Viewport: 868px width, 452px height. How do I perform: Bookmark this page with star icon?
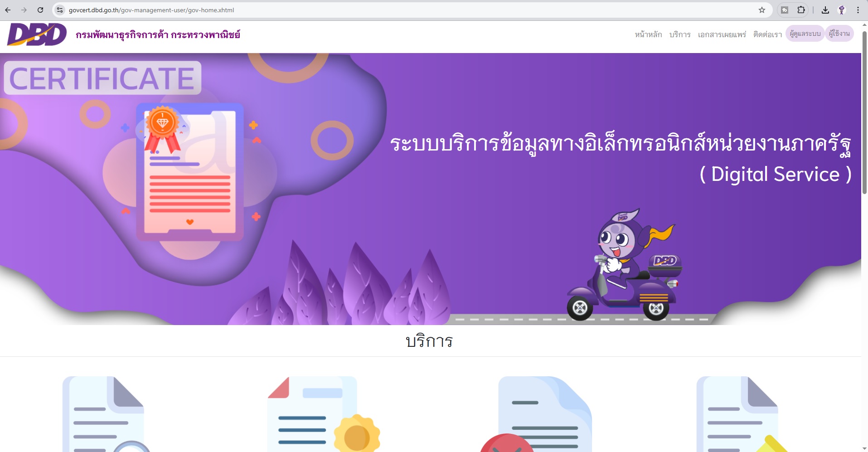click(762, 10)
